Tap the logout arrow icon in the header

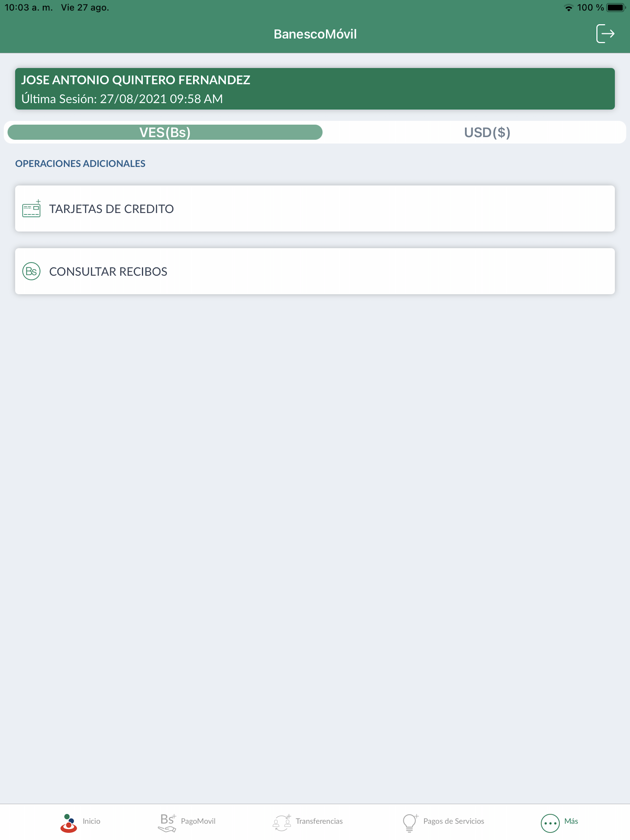[x=605, y=34]
